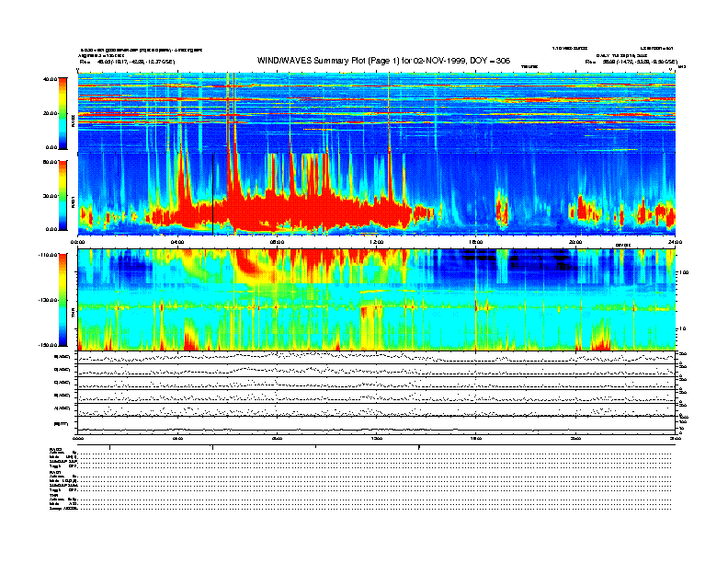Select the RAD2 spectrogram panel
728x563 pixels.
377,112
